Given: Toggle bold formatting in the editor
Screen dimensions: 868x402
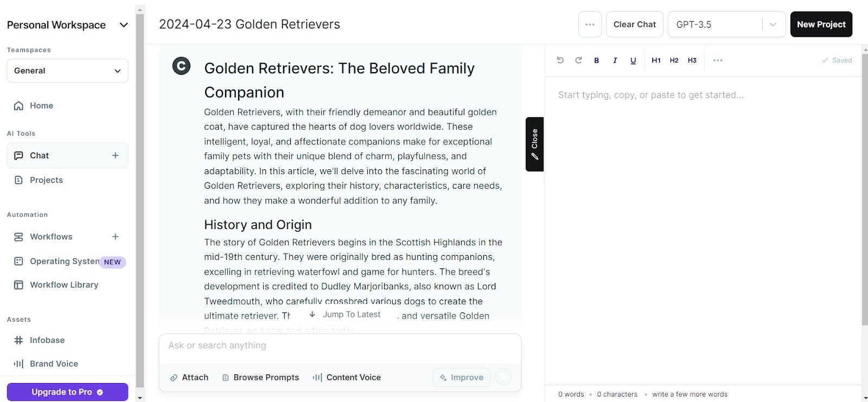Looking at the screenshot, I should click(x=596, y=60).
